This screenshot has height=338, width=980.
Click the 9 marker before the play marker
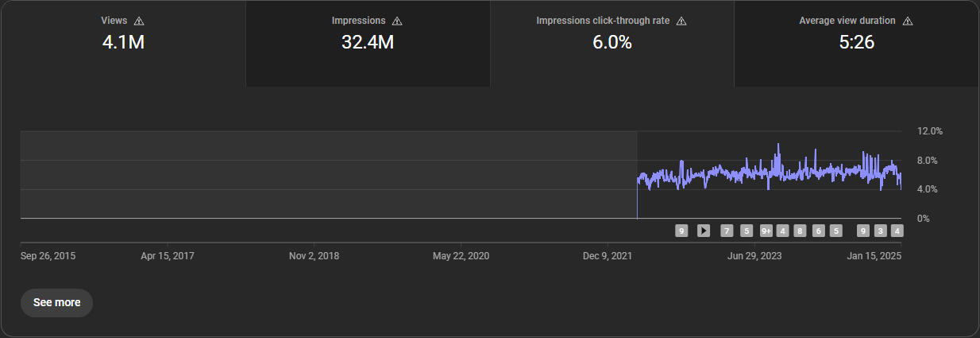681,231
